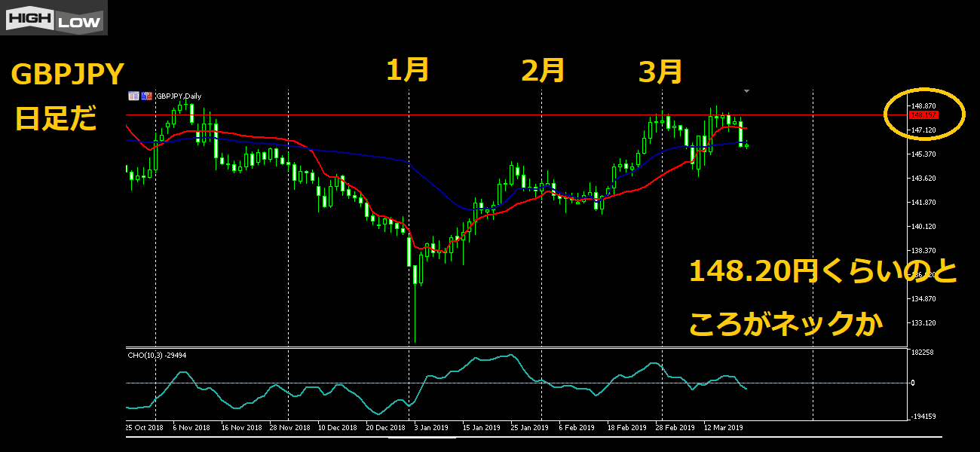Click the 140.120 price scale label
980x452 pixels.
pyautogui.click(x=923, y=226)
